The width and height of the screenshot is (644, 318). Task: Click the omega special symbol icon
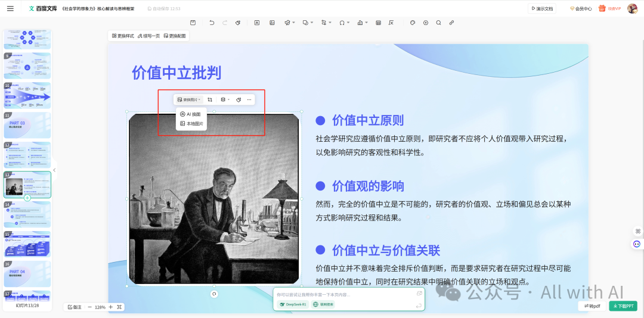pyautogui.click(x=342, y=23)
